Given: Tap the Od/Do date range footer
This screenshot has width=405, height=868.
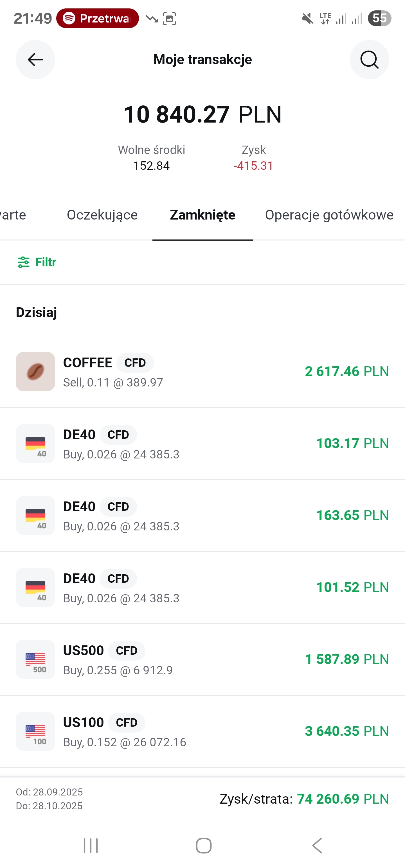Looking at the screenshot, I should [x=49, y=799].
